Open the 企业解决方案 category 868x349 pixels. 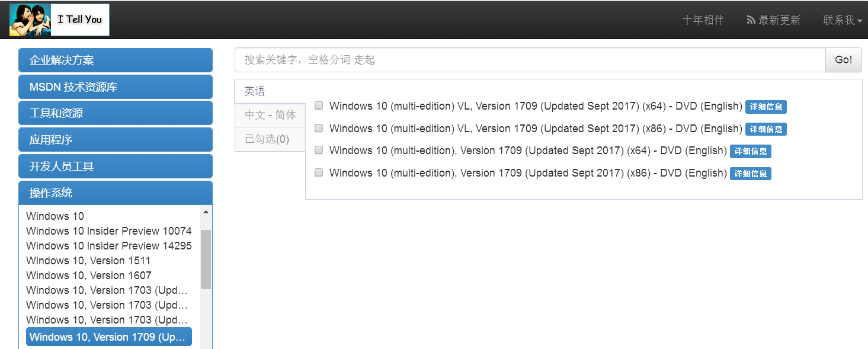coord(115,60)
